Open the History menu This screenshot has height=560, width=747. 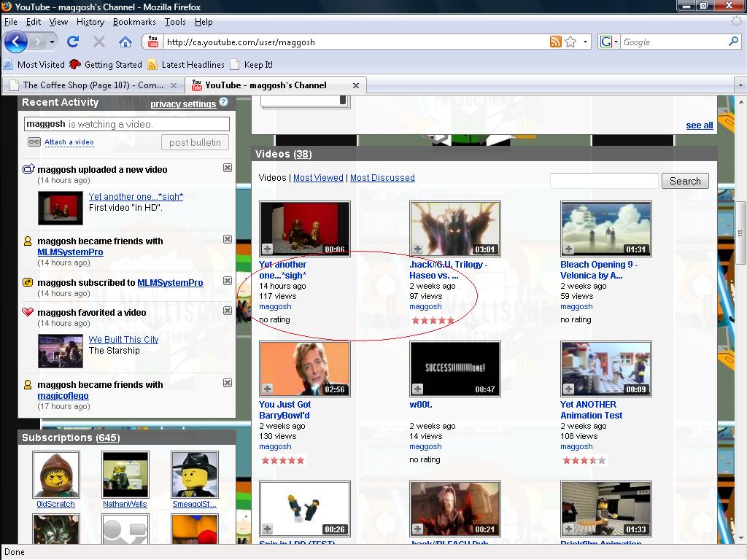pos(90,22)
